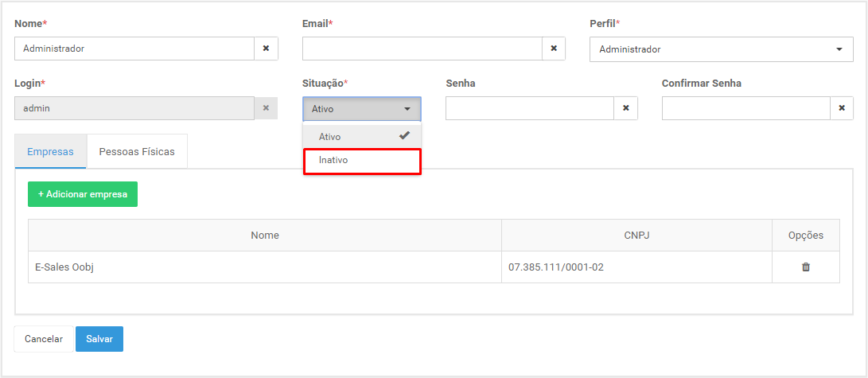Click the checkmark next to Ativo option
The width and height of the screenshot is (868, 378).
(405, 135)
